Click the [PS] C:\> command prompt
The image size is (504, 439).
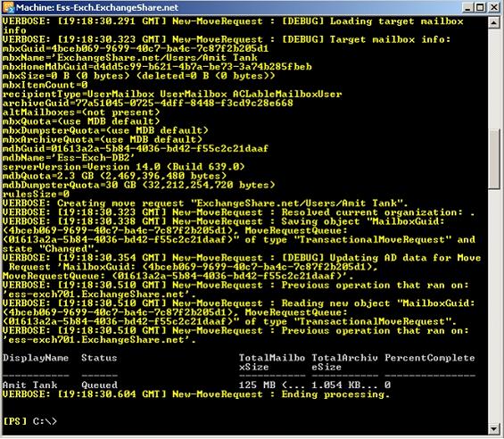pos(30,421)
